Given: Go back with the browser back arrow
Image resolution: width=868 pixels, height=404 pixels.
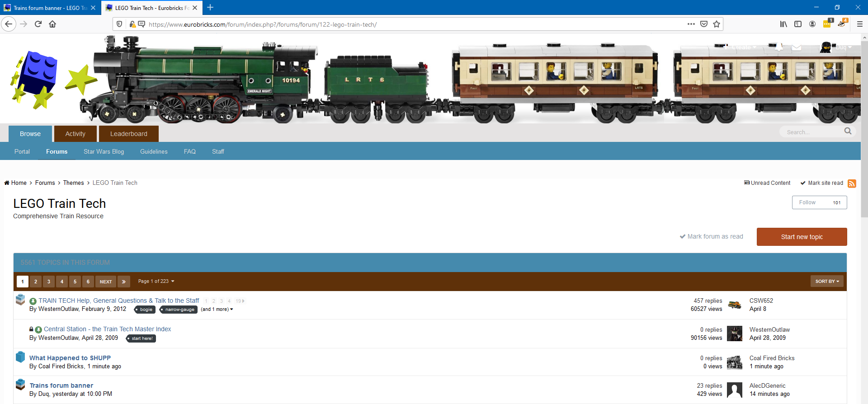Looking at the screenshot, I should click(9, 24).
